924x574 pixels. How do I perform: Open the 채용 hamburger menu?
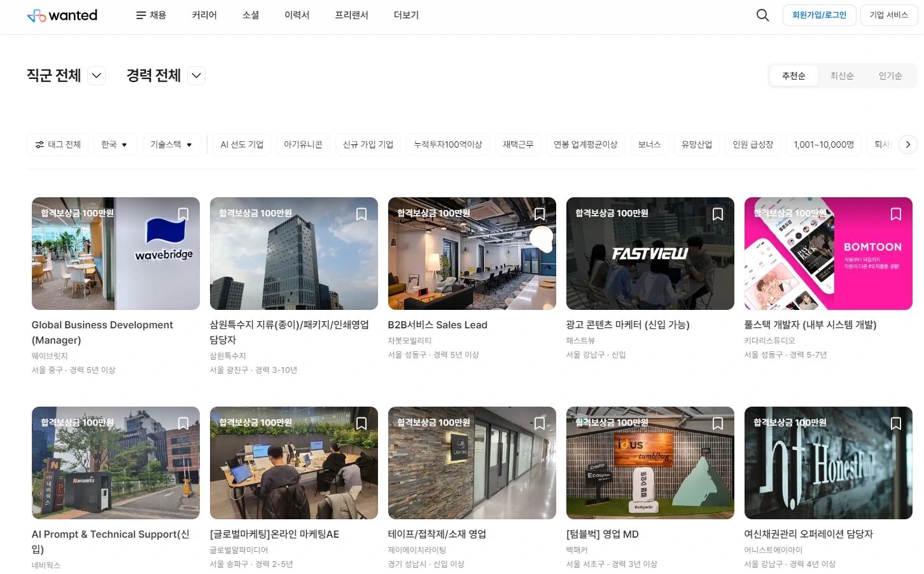point(151,15)
